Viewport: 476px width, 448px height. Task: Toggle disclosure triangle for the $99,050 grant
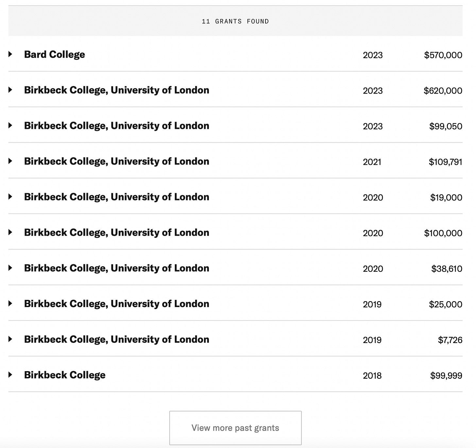click(10, 126)
